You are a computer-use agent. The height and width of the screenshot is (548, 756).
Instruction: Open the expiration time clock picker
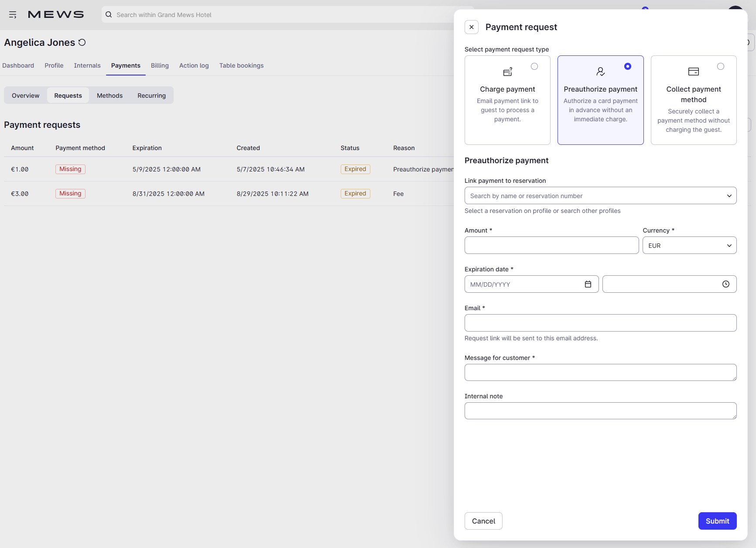coord(726,284)
